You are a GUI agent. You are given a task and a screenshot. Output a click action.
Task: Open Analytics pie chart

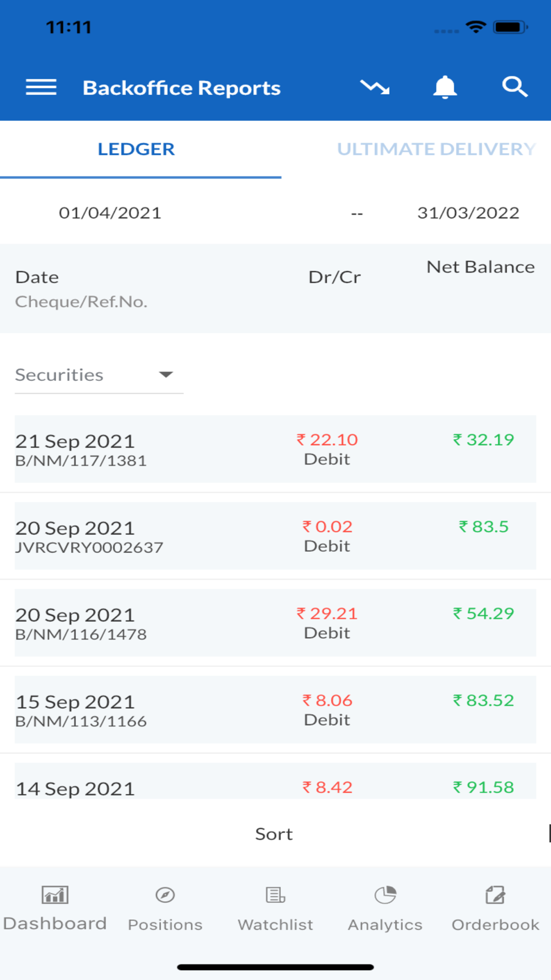click(385, 909)
